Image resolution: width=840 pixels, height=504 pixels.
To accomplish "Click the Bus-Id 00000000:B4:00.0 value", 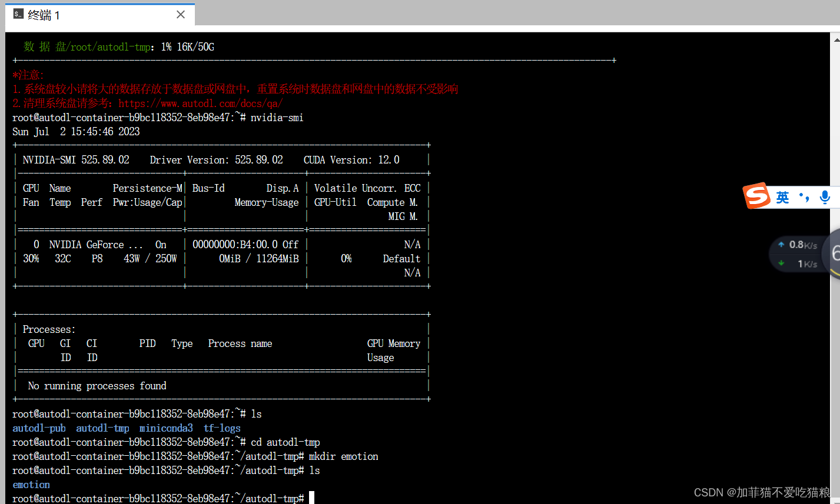I will tap(235, 245).
